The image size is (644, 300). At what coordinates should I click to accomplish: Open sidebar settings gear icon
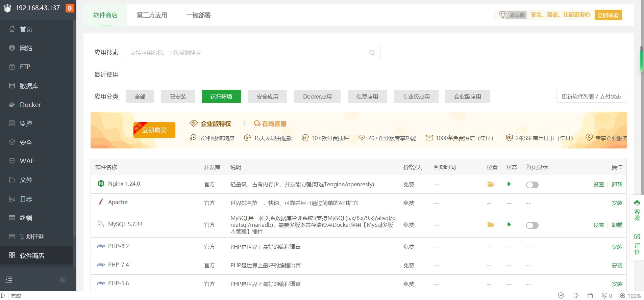(x=63, y=279)
